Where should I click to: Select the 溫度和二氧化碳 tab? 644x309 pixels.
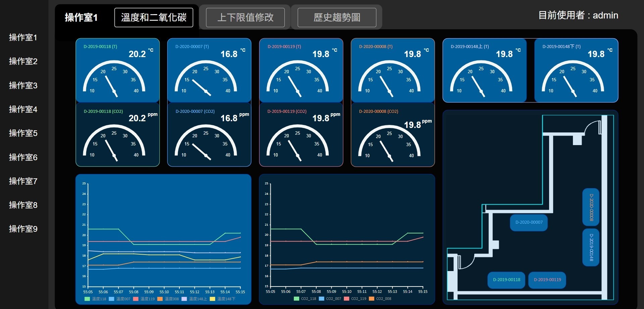coord(154,17)
